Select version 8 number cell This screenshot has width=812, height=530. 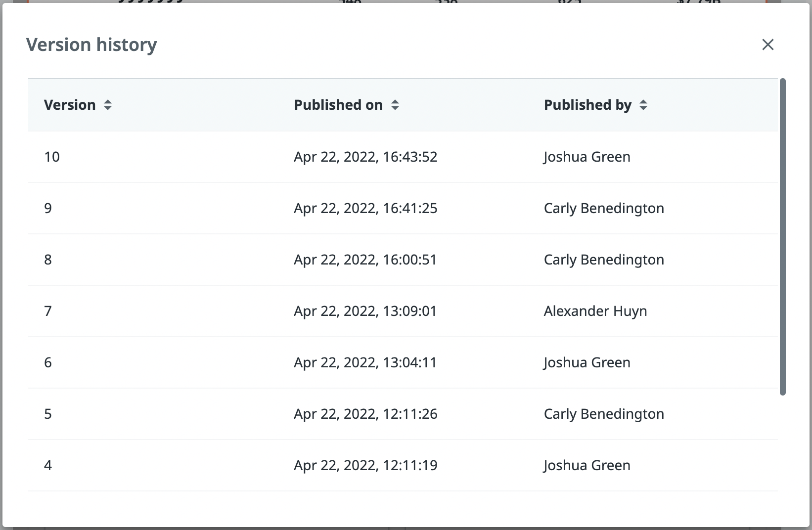pyautogui.click(x=48, y=260)
